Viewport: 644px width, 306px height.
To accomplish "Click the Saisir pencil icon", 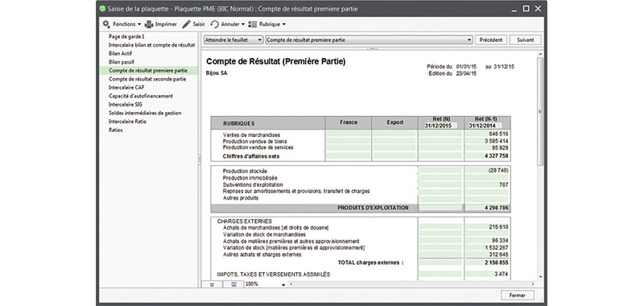I will [187, 24].
